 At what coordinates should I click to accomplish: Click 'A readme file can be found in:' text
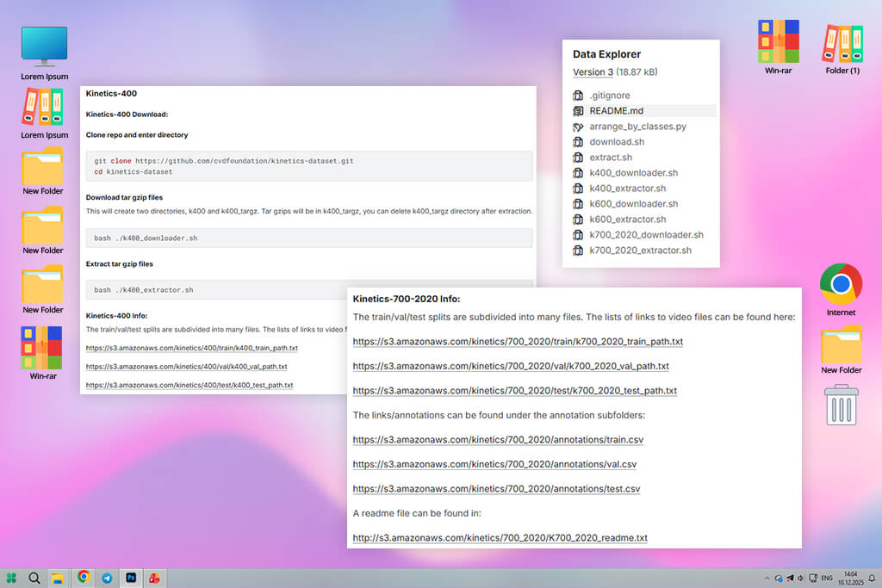[x=417, y=513]
